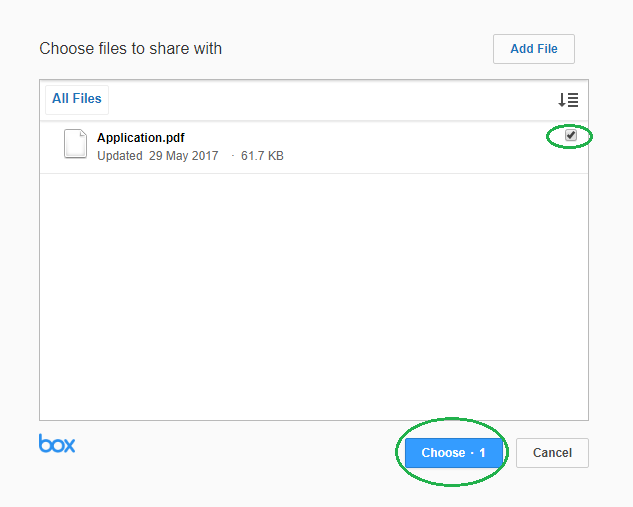The height and width of the screenshot is (507, 633).
Task: Change file sorting using the arrow-lines icon
Action: [568, 100]
